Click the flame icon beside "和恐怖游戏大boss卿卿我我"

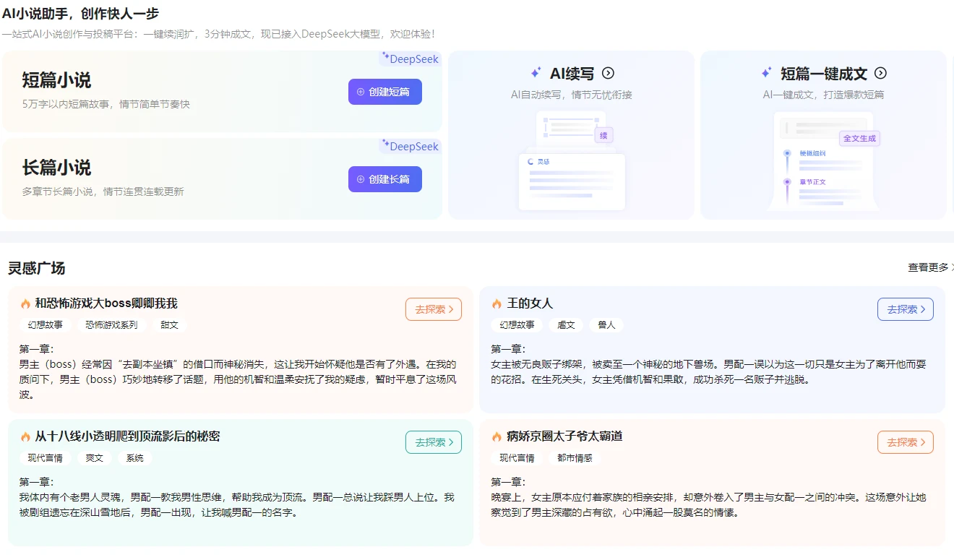(x=26, y=303)
